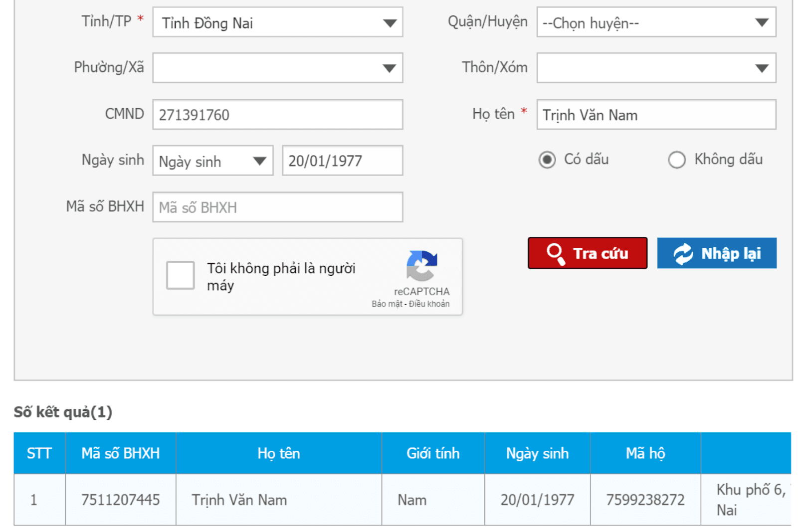The image size is (798, 532).
Task: Click the Giới tính column header
Action: 433,453
